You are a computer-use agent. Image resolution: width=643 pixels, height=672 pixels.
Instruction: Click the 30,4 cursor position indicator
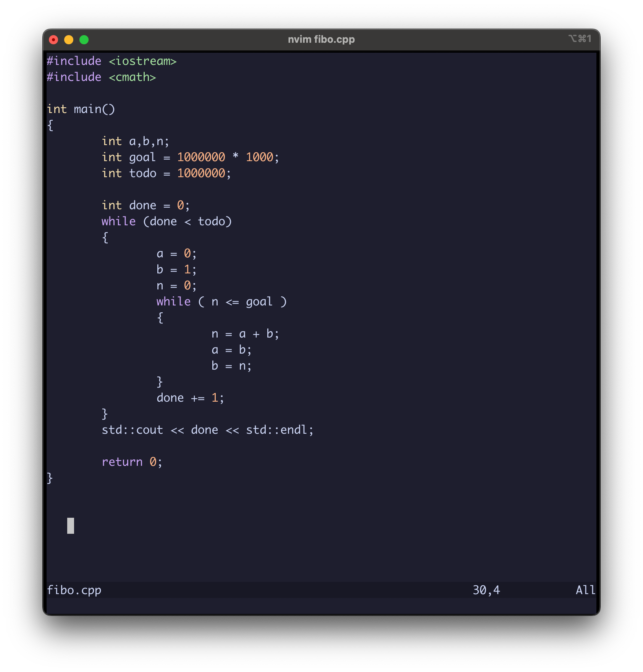(x=486, y=590)
